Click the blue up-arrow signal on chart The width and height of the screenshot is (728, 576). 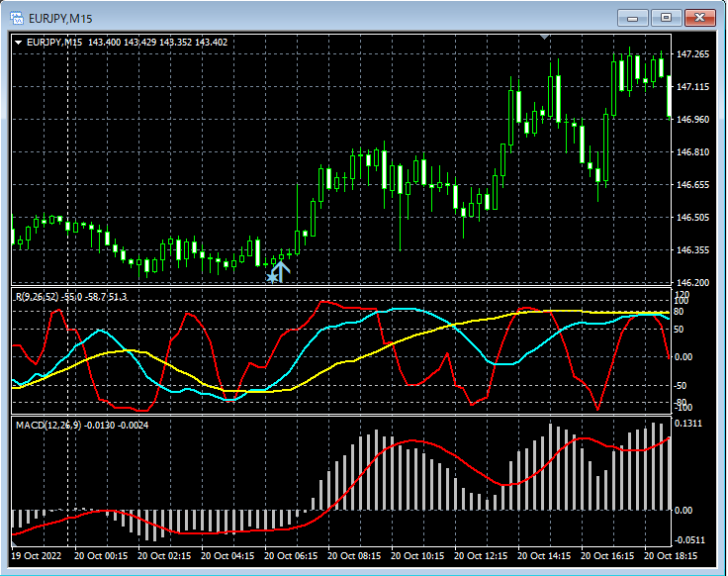(x=281, y=270)
